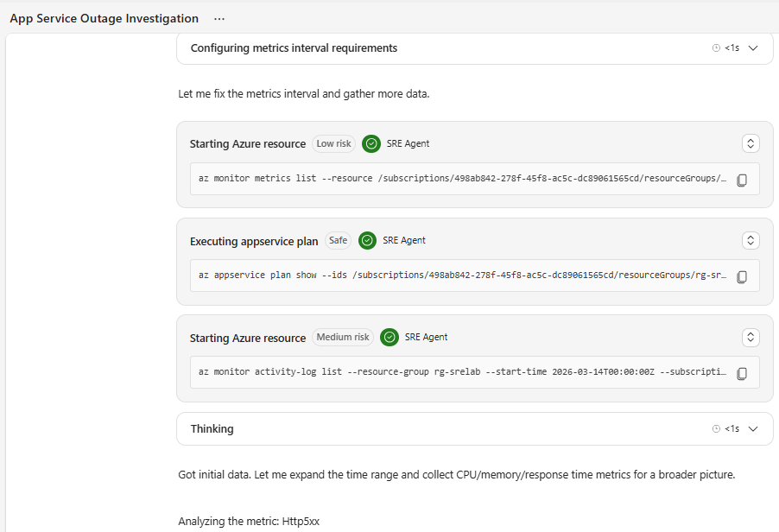Click the clock icon on Configuring metrics header
Viewport: 779px width, 532px height.
coord(716,48)
